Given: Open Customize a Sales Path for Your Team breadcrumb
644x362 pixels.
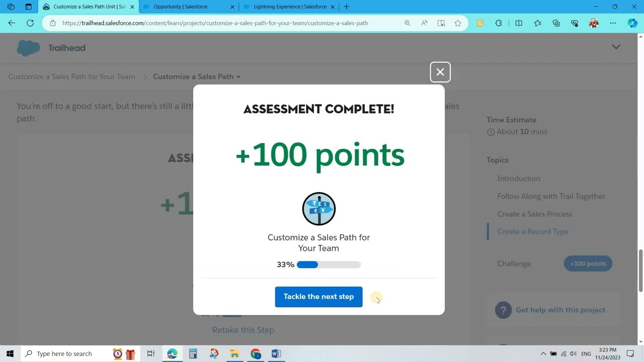Looking at the screenshot, I should coord(72,76).
